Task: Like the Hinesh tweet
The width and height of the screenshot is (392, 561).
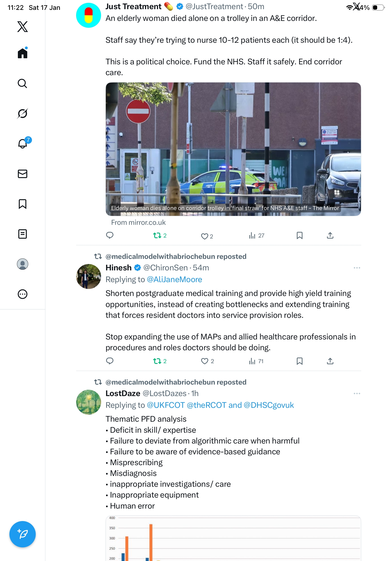Action: [207, 361]
